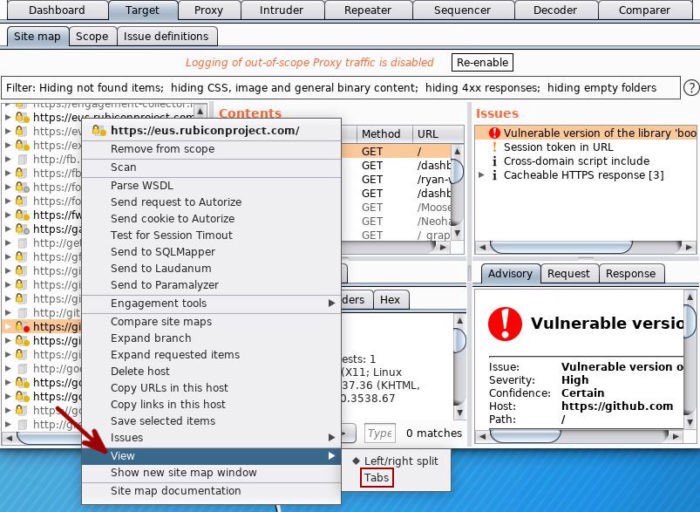Viewport: 700px width, 512px height.
Task: Expand the http://fb host tree node
Action: click(8, 159)
